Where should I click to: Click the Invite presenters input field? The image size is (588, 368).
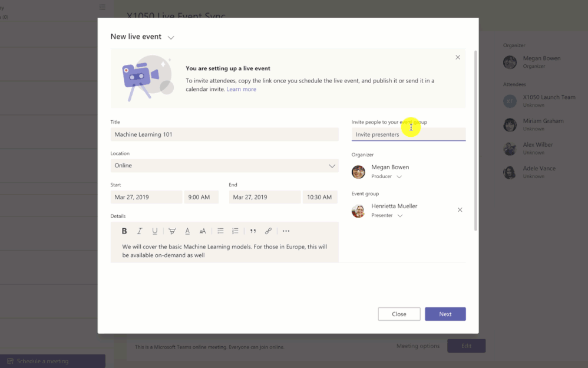coord(408,134)
